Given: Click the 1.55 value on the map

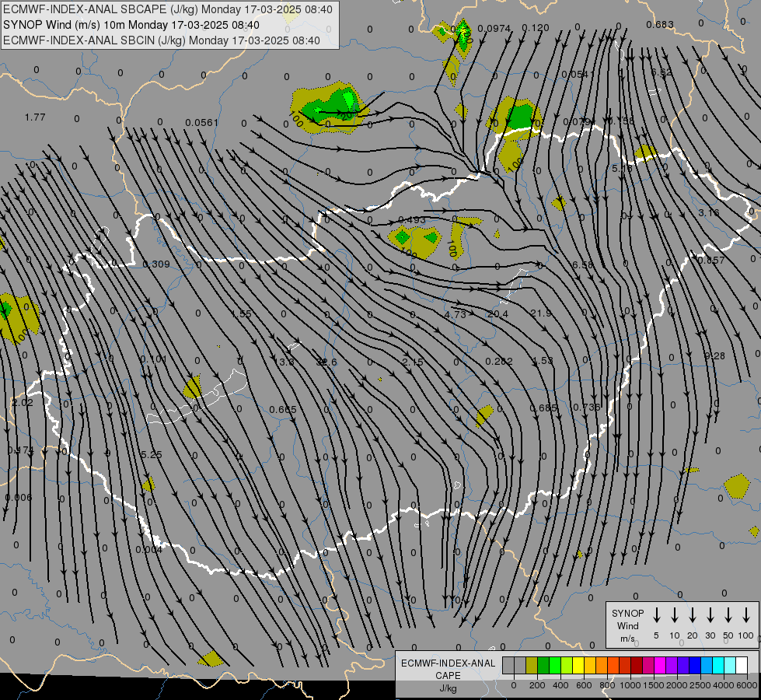Looking at the screenshot, I should point(241,313).
